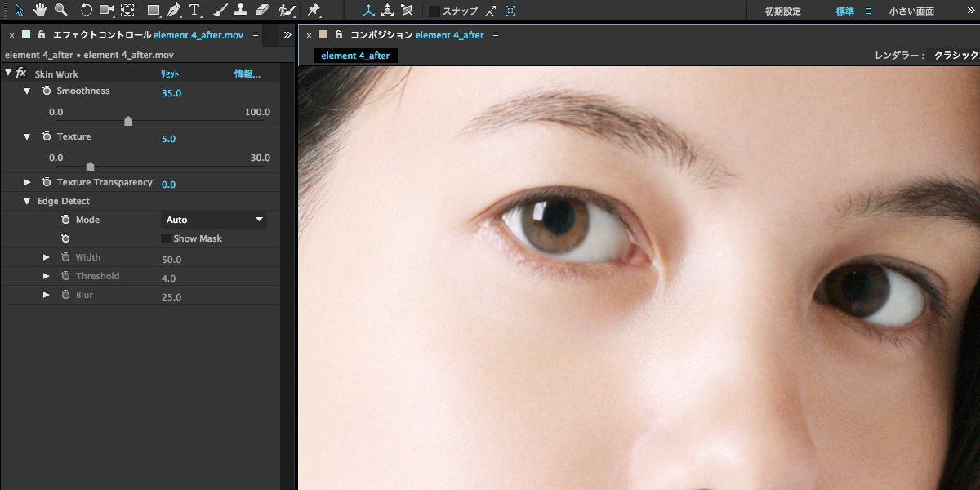980x490 pixels.
Task: Select the Hand tool
Action: click(x=39, y=11)
